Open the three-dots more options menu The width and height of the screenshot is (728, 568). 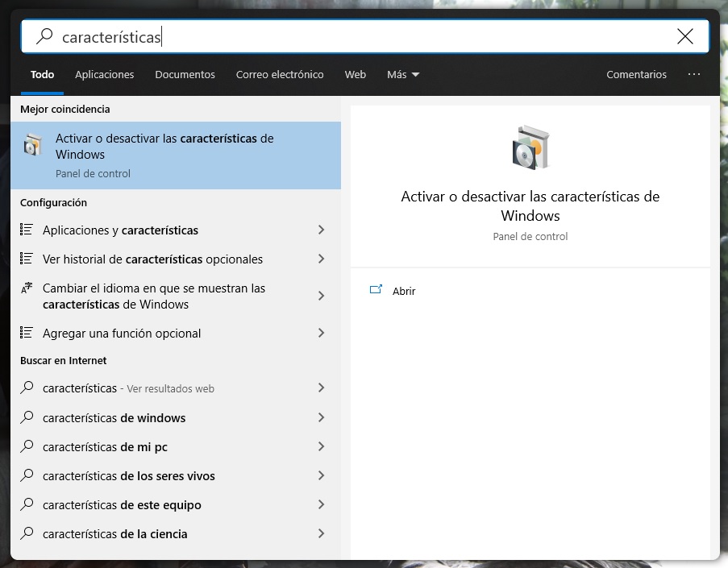point(694,74)
